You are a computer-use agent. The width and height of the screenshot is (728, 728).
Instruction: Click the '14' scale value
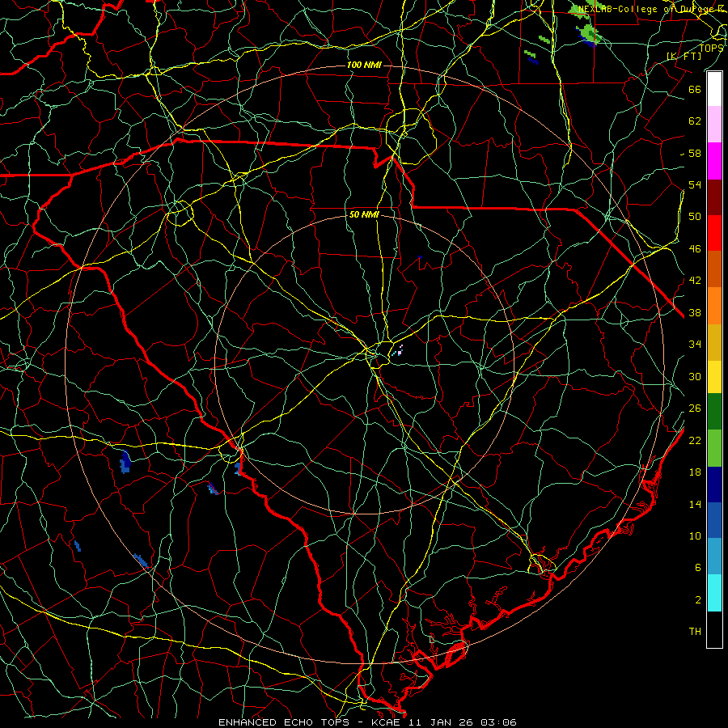pyautogui.click(x=695, y=504)
